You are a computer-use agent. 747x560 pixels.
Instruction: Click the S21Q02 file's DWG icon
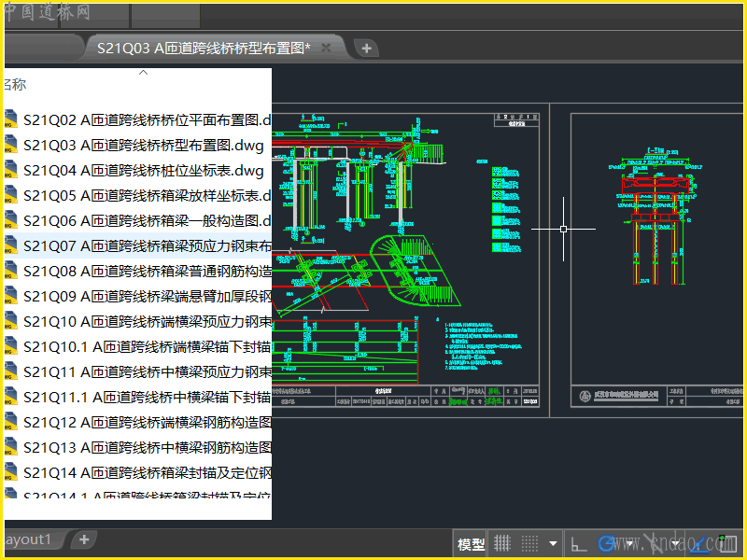click(10, 119)
